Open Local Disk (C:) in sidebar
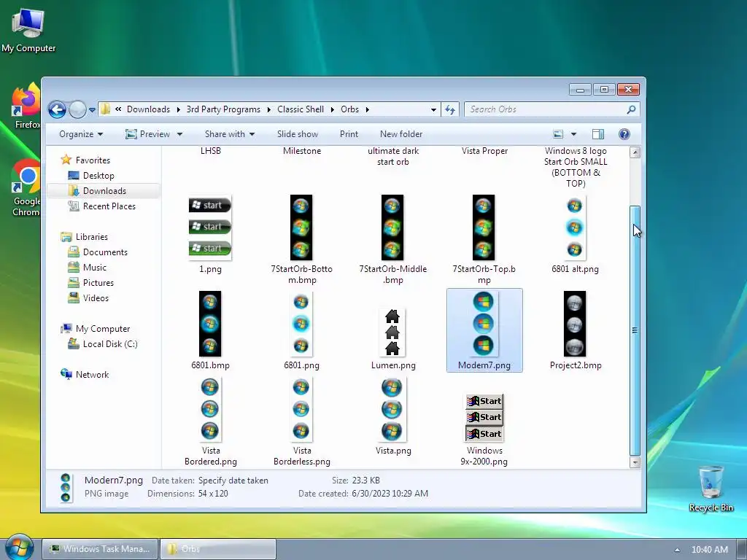Viewport: 747px width, 560px height. 110,344
